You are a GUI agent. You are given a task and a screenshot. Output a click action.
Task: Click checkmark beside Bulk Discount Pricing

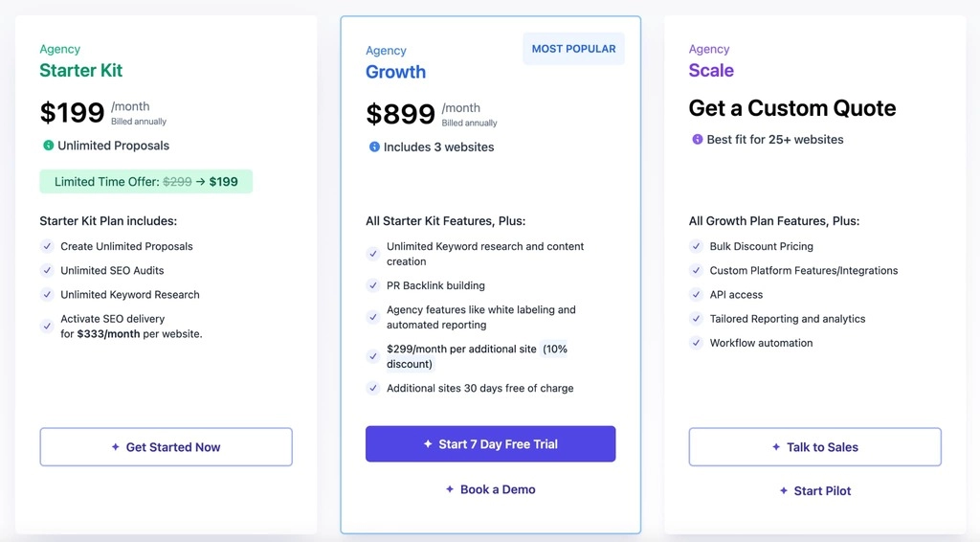point(697,246)
